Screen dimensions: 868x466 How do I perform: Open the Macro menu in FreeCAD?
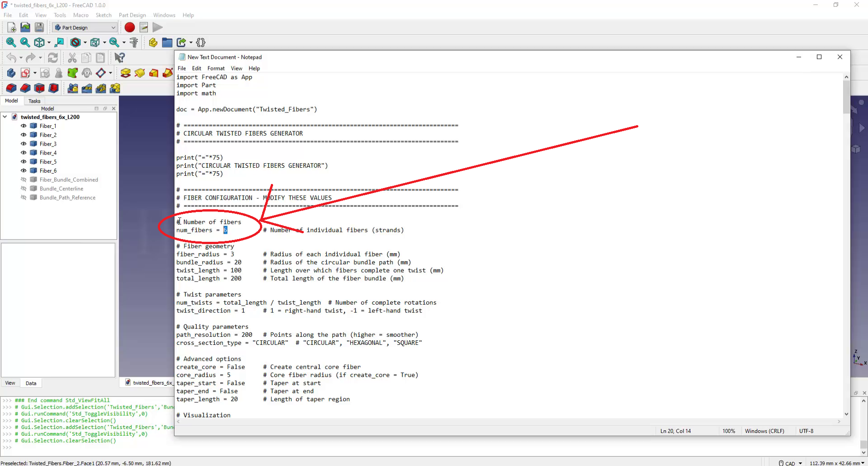click(81, 15)
